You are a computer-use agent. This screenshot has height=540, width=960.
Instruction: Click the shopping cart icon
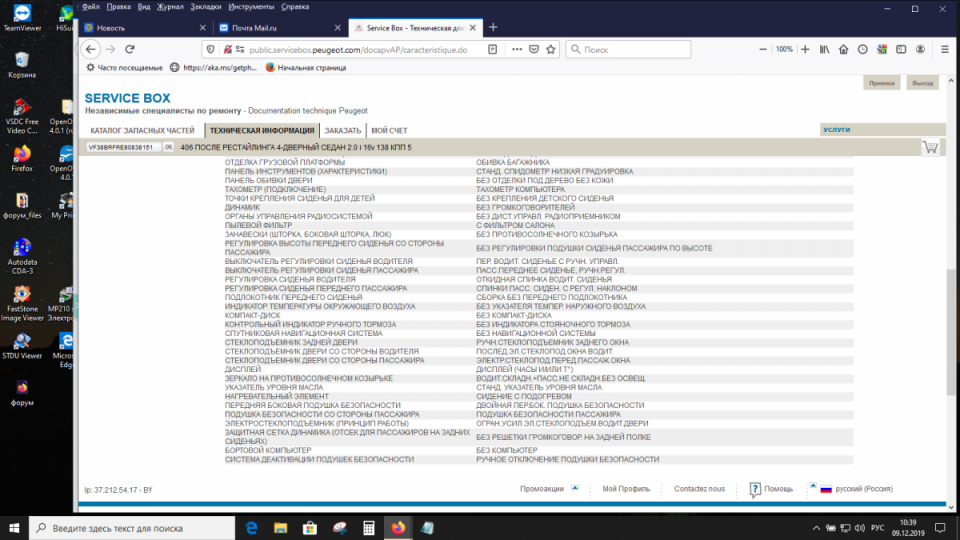pyautogui.click(x=930, y=147)
